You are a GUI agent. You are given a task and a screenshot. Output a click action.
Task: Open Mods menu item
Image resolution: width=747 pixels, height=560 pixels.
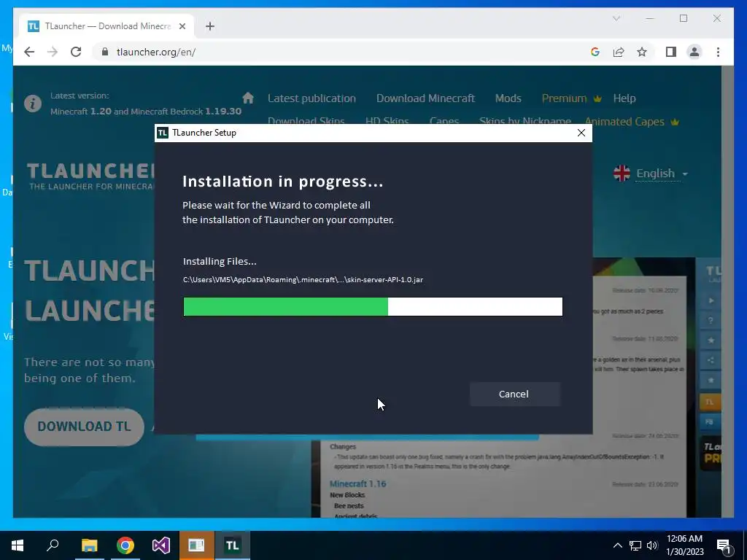pos(508,98)
